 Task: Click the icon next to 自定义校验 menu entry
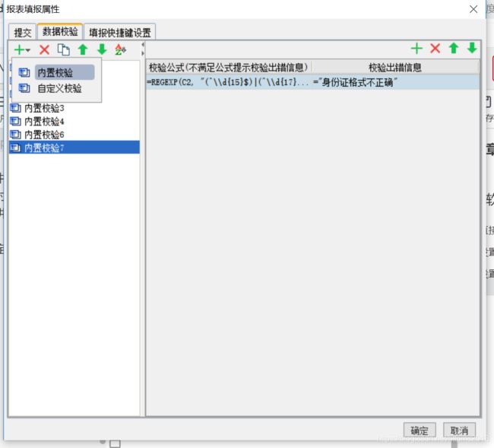[x=24, y=88]
